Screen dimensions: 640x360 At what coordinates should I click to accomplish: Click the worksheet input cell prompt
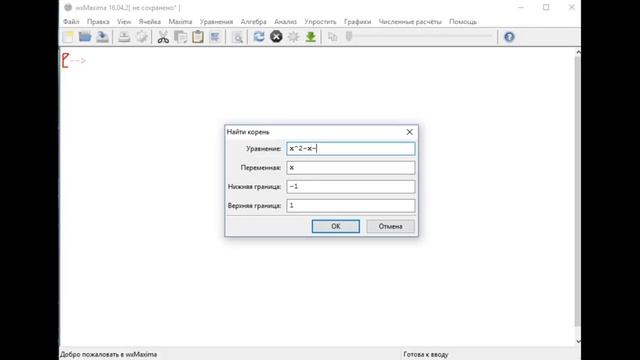pos(77,60)
